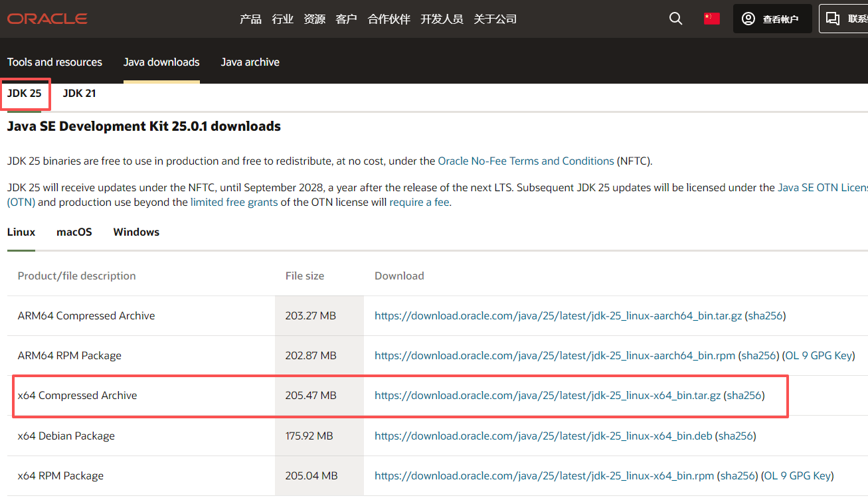
Task: Open sha256 for x64 deb package
Action: pyautogui.click(x=735, y=436)
